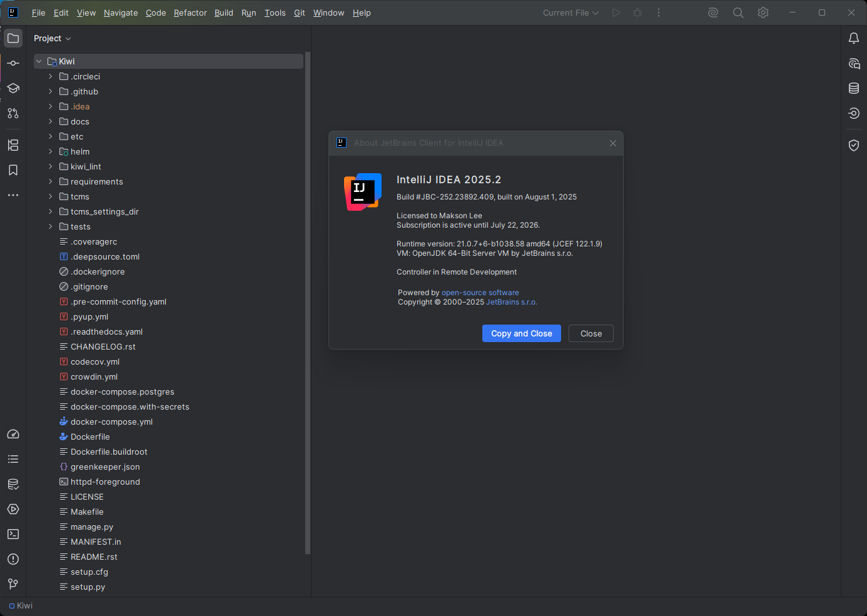Follow the JetBrains s.r.o. link
The height and width of the screenshot is (616, 867).
(x=512, y=302)
